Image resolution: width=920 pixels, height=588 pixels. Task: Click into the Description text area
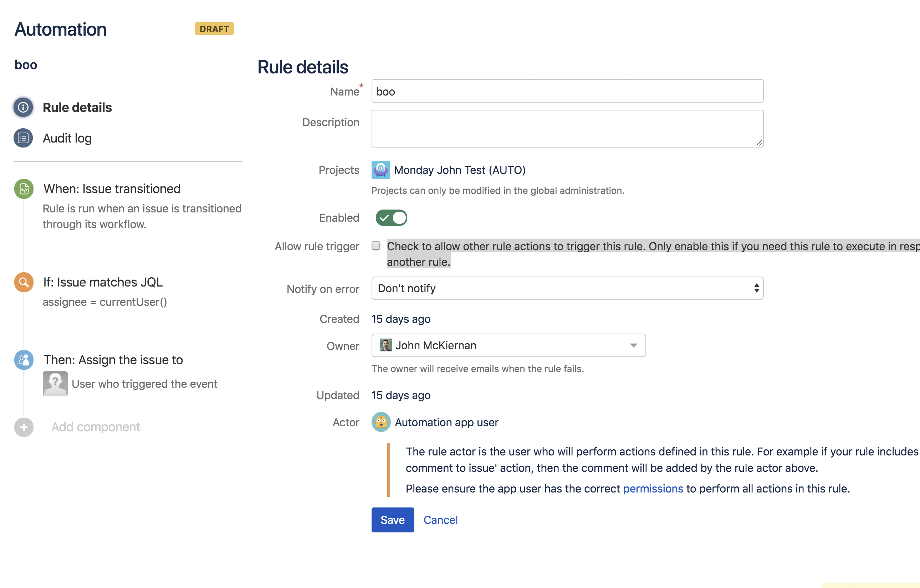tap(567, 129)
